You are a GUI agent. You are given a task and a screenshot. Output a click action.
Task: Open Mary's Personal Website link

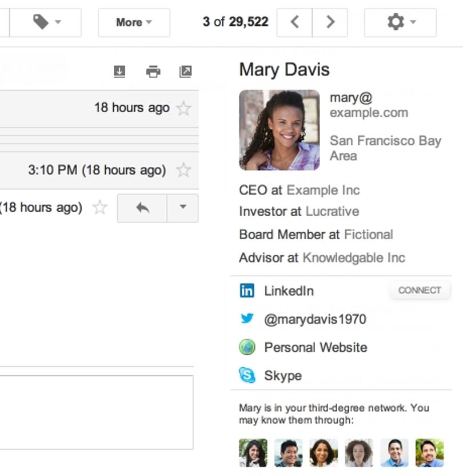click(x=316, y=347)
